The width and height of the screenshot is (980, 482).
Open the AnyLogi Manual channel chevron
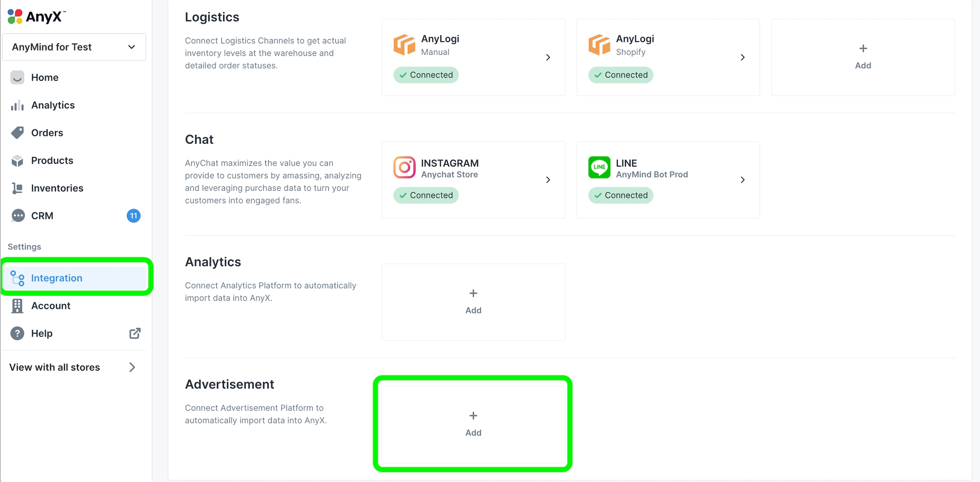click(x=548, y=57)
